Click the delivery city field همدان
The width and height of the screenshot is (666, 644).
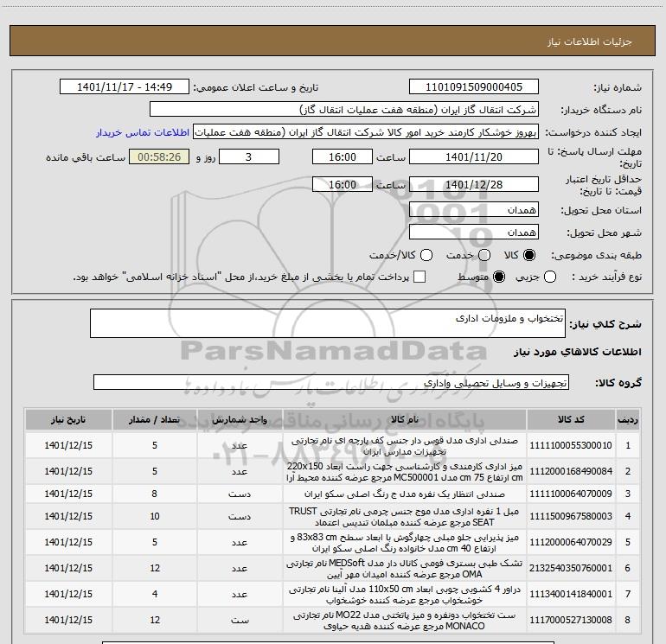(474, 232)
